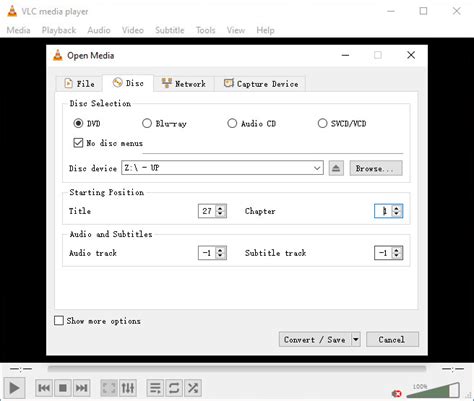
Task: Decrease the Audio track stepper
Action: 220,256
